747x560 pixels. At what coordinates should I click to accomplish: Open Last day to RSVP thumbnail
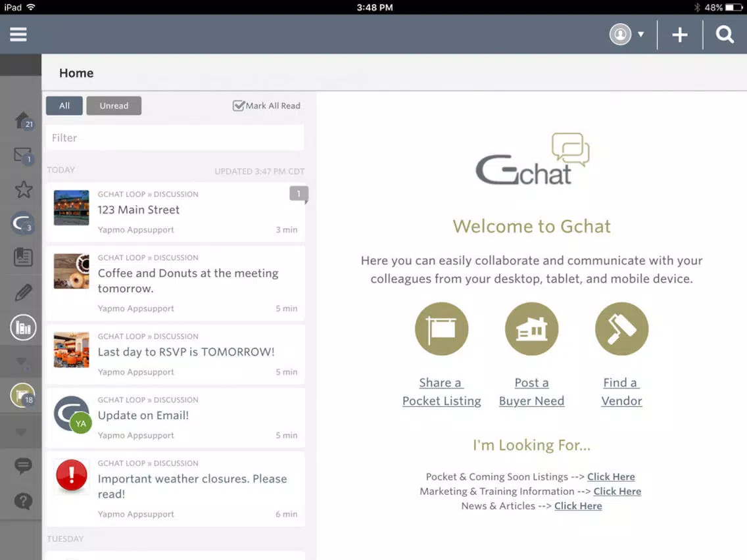72,350
